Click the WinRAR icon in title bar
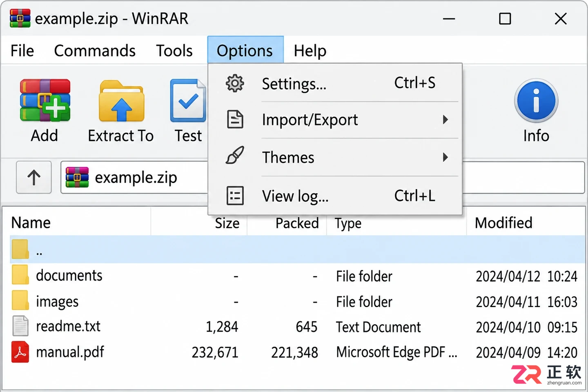The height and width of the screenshot is (392, 588). (20, 18)
